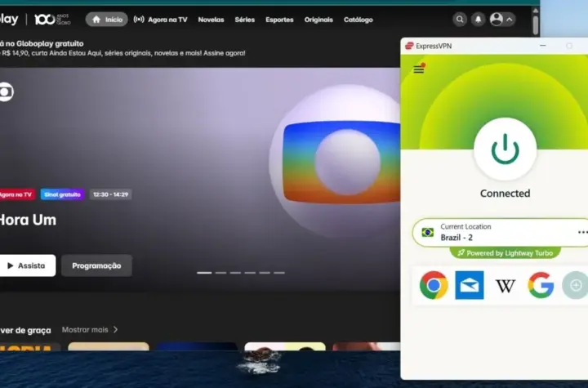The width and height of the screenshot is (588, 388).
Task: Open the Novelas menu item
Action: coord(212,20)
